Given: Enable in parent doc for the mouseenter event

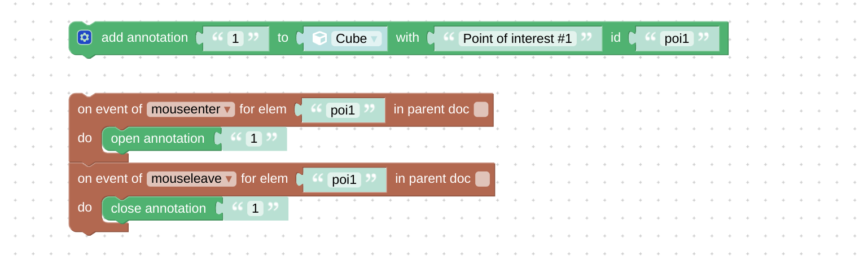Looking at the screenshot, I should coord(481,109).
